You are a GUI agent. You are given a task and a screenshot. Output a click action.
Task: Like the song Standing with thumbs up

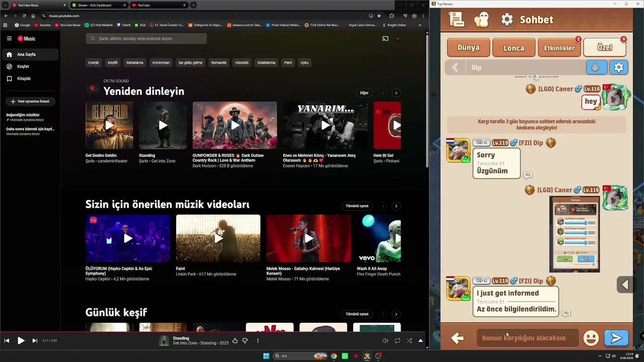pyautogui.click(x=235, y=340)
